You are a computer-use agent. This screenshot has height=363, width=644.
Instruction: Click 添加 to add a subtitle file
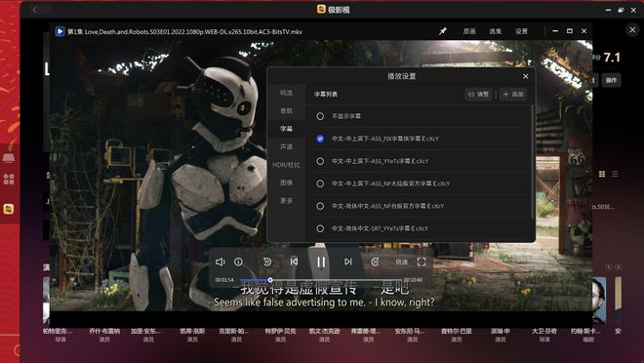[513, 94]
